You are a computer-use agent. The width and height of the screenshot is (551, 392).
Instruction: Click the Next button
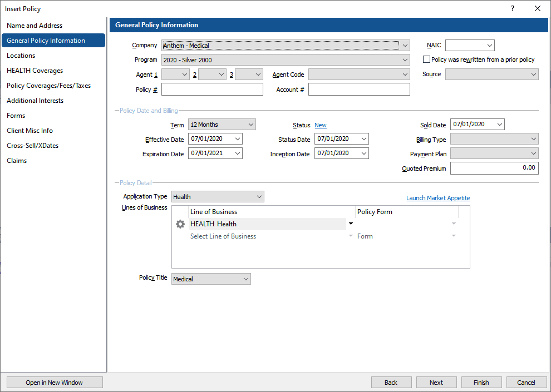point(436,383)
